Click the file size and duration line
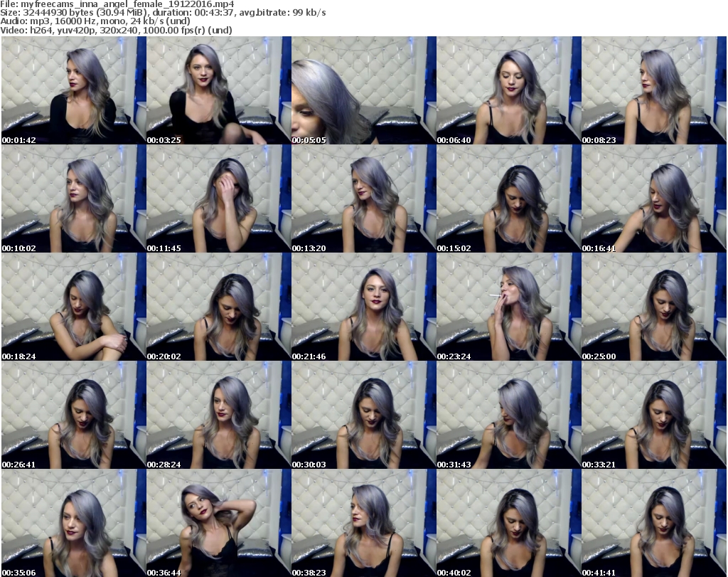This screenshot has height=577, width=728. coord(163,13)
